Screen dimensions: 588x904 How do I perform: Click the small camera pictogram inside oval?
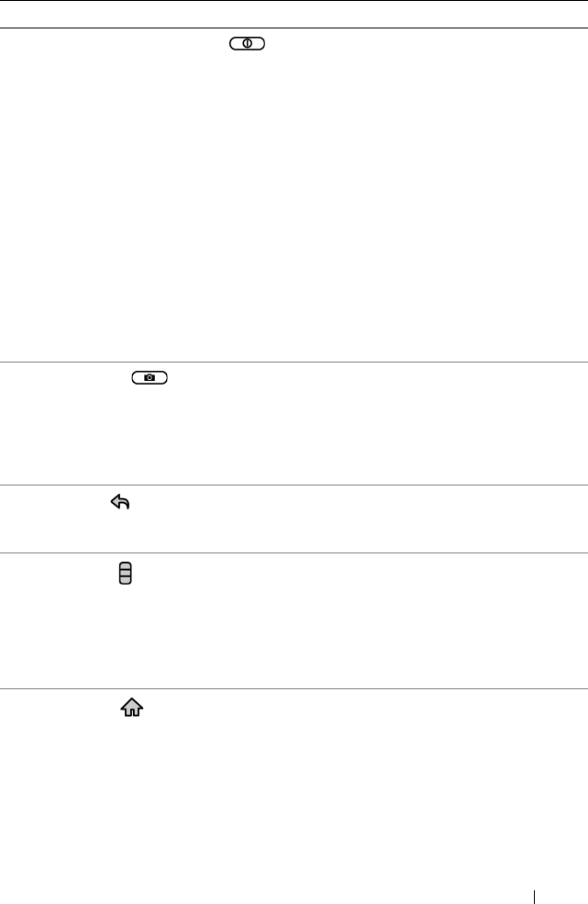click(150, 377)
